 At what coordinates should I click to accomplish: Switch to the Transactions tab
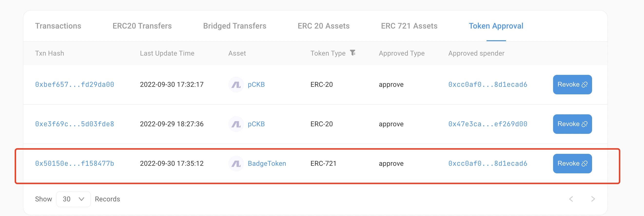pyautogui.click(x=58, y=26)
